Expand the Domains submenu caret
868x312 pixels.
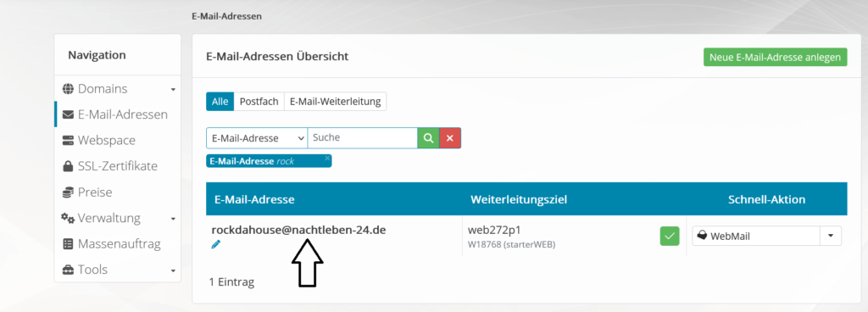coord(173,90)
